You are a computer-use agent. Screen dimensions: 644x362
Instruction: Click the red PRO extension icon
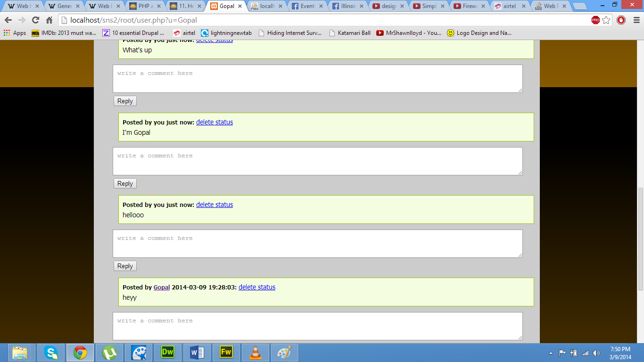tap(595, 20)
